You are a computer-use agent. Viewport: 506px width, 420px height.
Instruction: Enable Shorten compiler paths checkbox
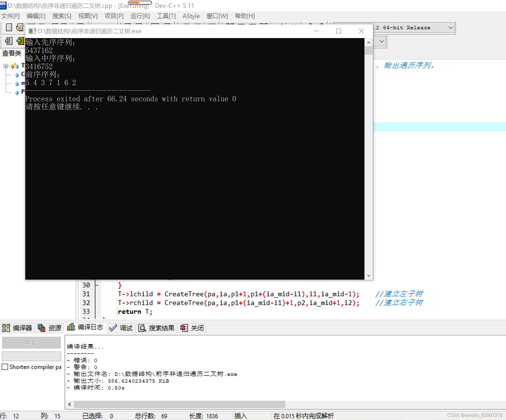(x=5, y=367)
